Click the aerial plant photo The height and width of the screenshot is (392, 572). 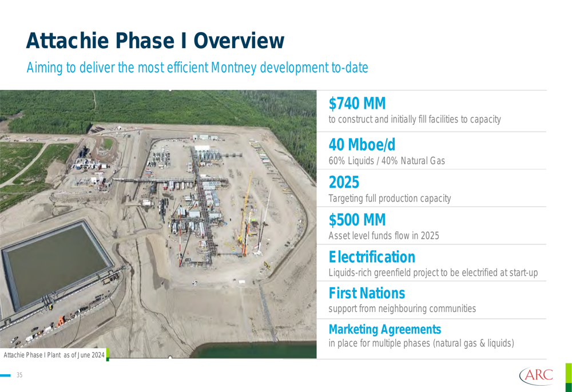(x=158, y=224)
